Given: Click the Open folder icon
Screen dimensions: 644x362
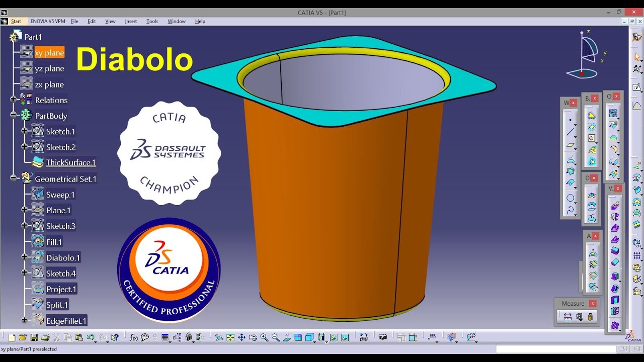Looking at the screenshot, I should pyautogui.click(x=23, y=337).
